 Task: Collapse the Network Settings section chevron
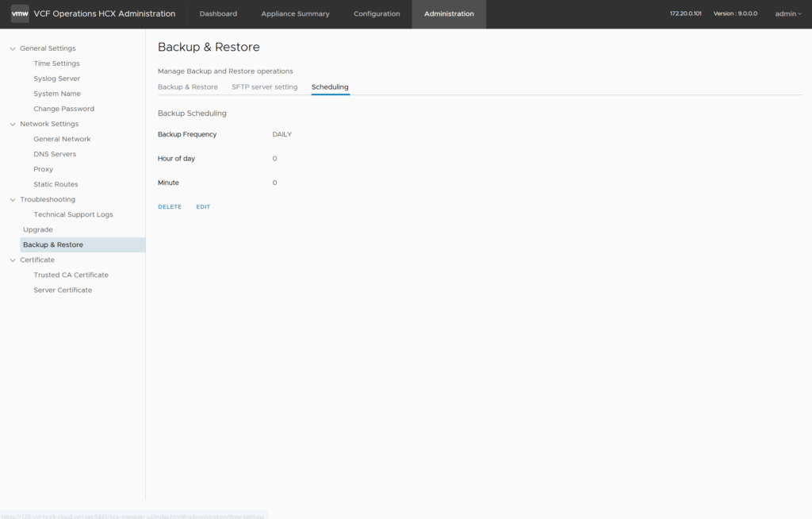[13, 124]
